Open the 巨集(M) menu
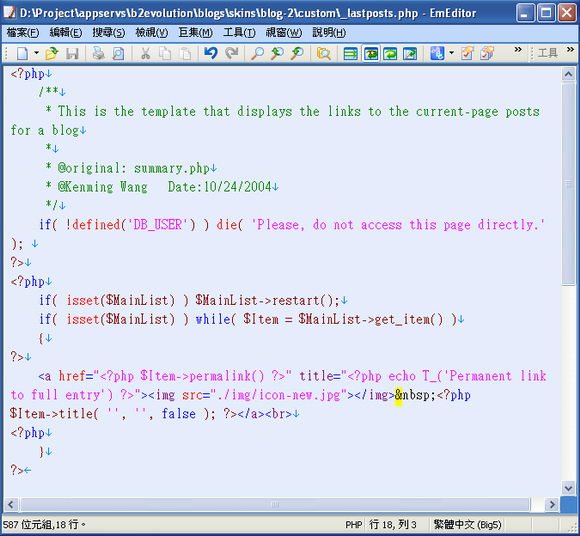The width and height of the screenshot is (580, 536). click(x=196, y=33)
